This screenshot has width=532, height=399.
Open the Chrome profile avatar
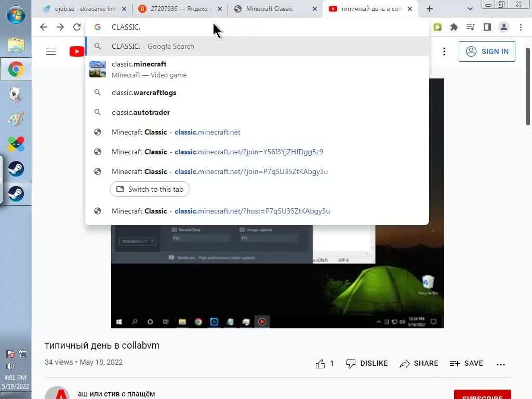(x=504, y=27)
